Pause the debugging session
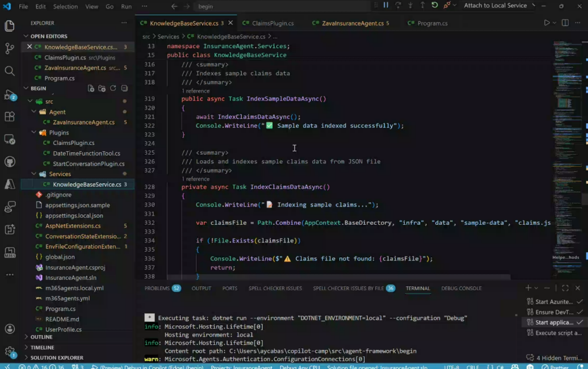The height and width of the screenshot is (369, 588). (386, 5)
